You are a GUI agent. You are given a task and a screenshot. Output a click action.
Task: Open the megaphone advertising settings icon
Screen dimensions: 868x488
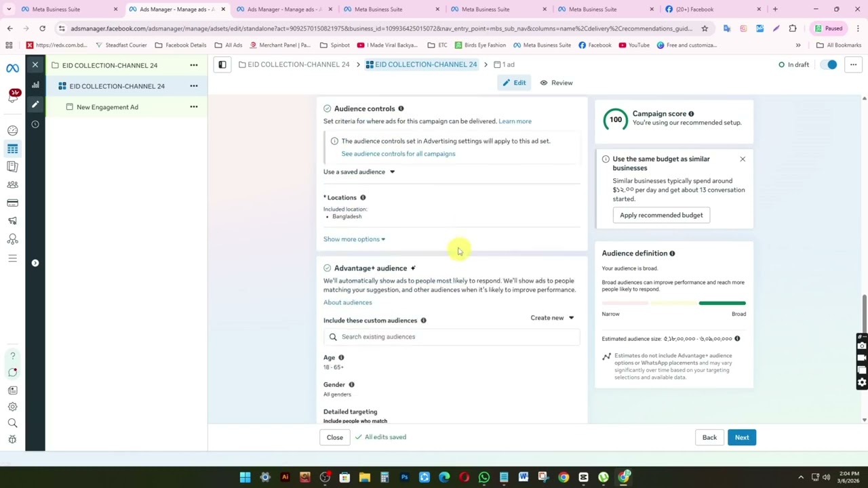pyautogui.click(x=12, y=221)
